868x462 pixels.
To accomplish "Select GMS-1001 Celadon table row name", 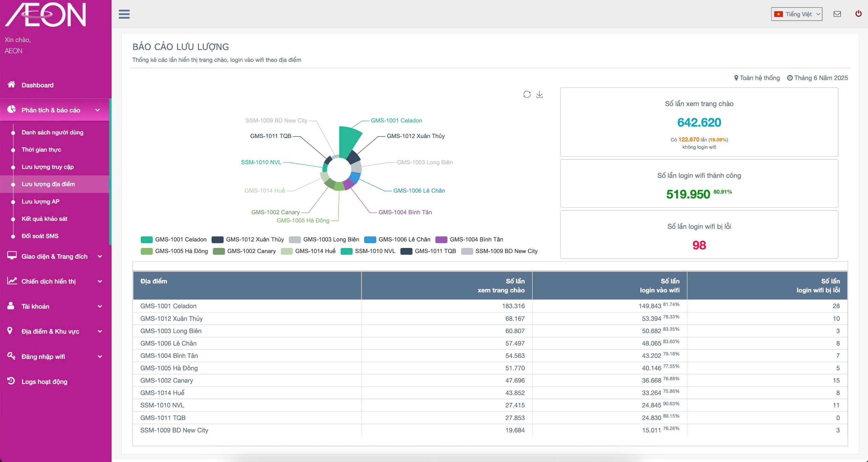I will coord(168,306).
